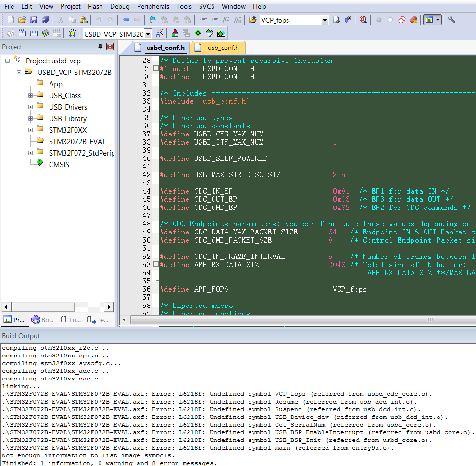Click the Kill all breakpoints icon
Viewport: 476px width, 466px height.
[x=413, y=20]
